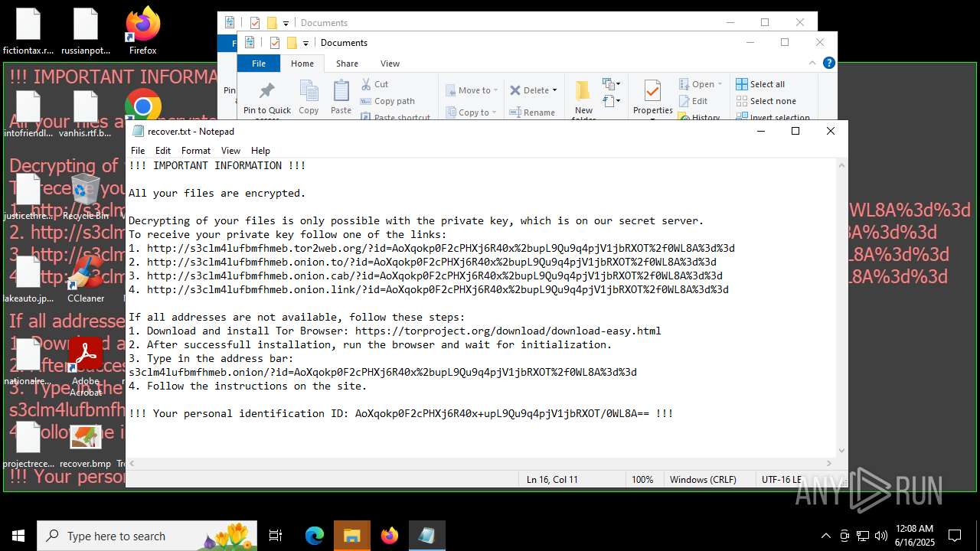
Task: Open the notification center icon
Action: [x=955, y=536]
